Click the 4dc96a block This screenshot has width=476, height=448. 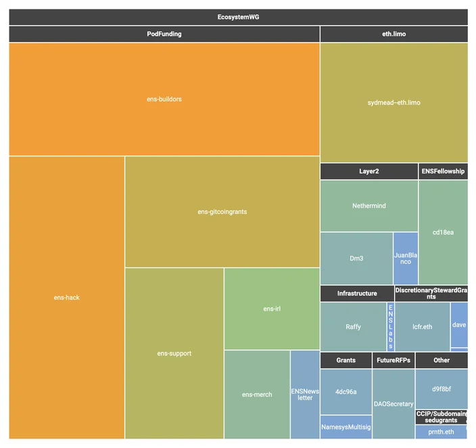(346, 392)
